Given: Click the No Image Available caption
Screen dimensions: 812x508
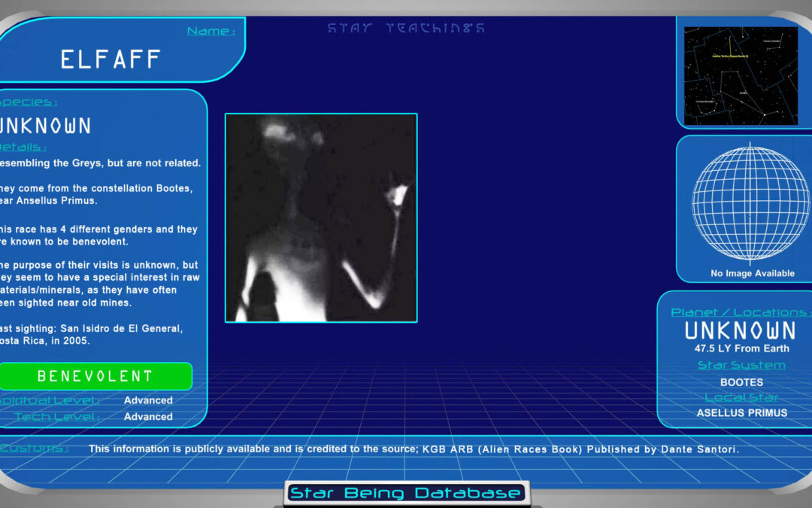Looking at the screenshot, I should 752,273.
